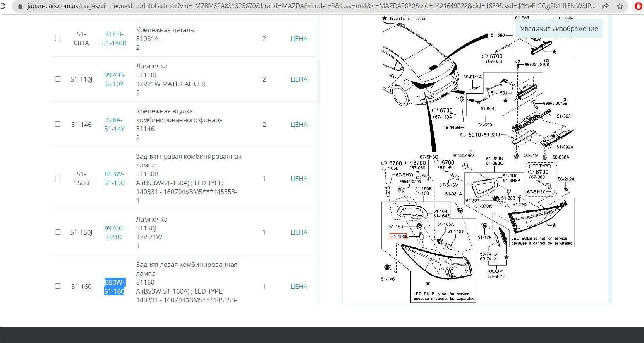Click the 67-SH3X label in diagram
644x343 pixels.
(x=536, y=192)
